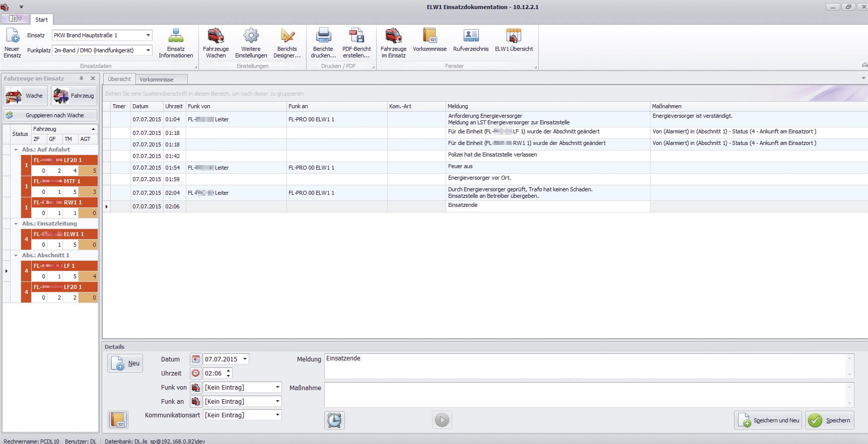Toggle Gruppieren nach Wache
Image resolution: width=868 pixels, height=444 pixels.
(x=50, y=115)
